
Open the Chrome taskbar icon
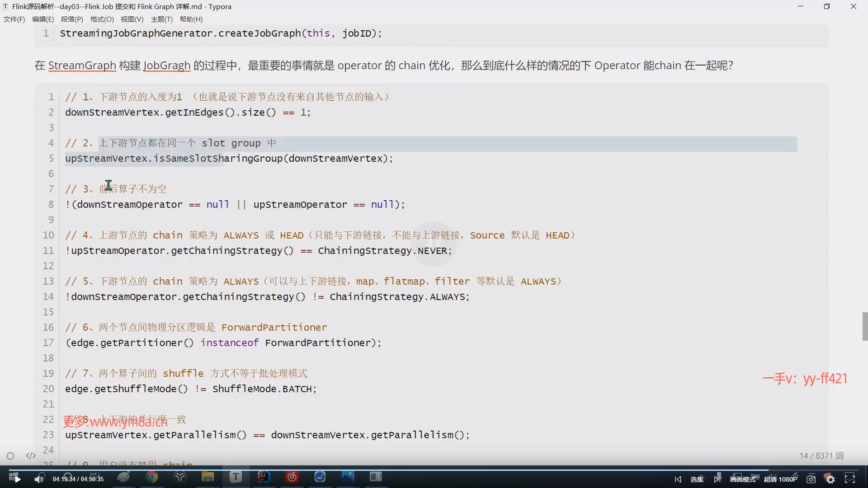152,477
